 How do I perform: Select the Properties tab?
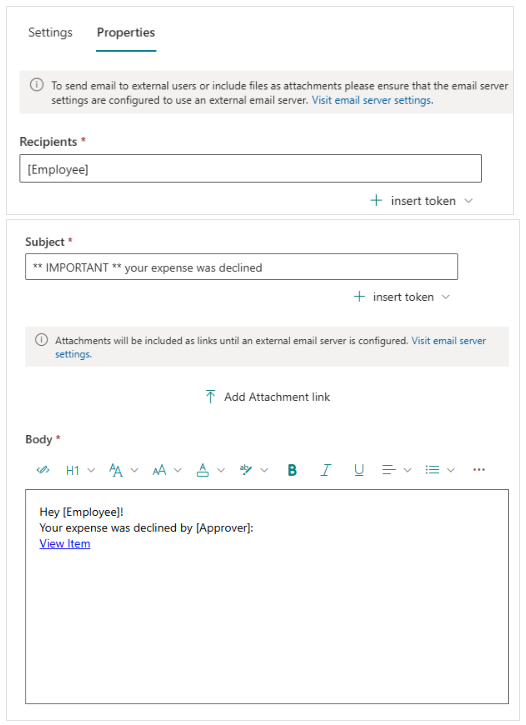tap(126, 32)
